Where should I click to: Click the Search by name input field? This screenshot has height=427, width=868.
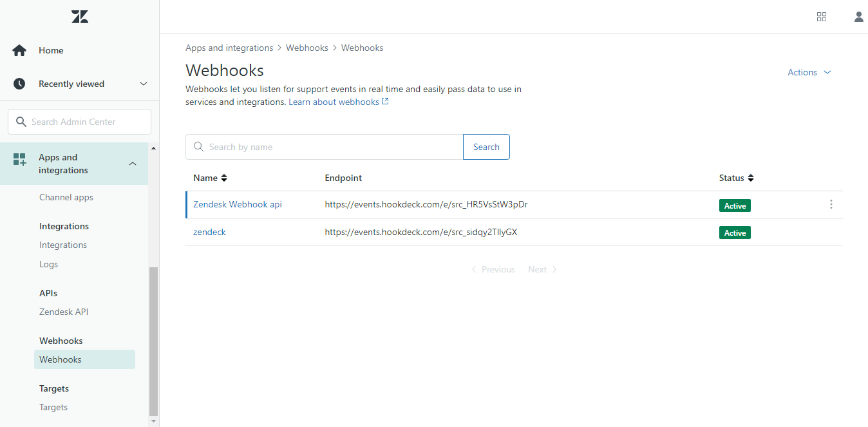(x=322, y=147)
